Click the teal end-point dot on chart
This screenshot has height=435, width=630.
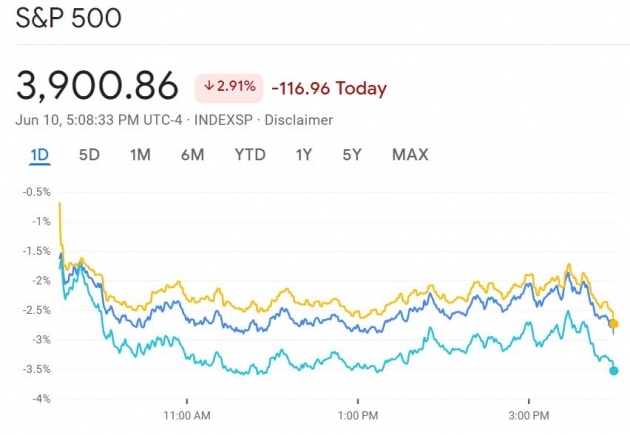point(613,371)
